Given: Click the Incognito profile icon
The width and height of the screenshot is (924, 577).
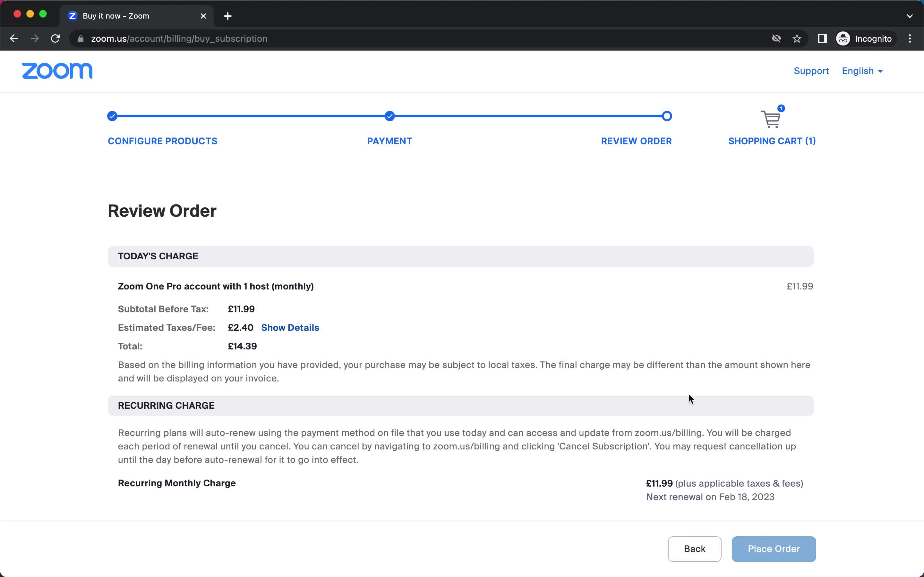Looking at the screenshot, I should point(843,38).
